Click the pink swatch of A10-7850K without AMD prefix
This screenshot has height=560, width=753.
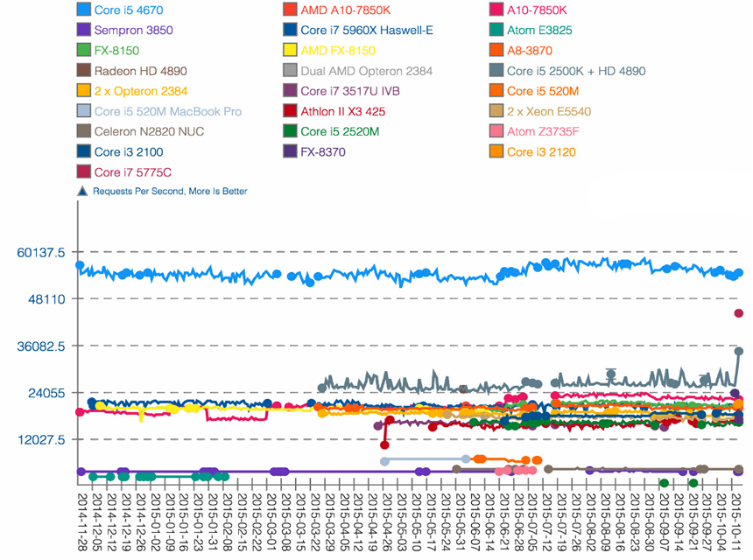(496, 10)
